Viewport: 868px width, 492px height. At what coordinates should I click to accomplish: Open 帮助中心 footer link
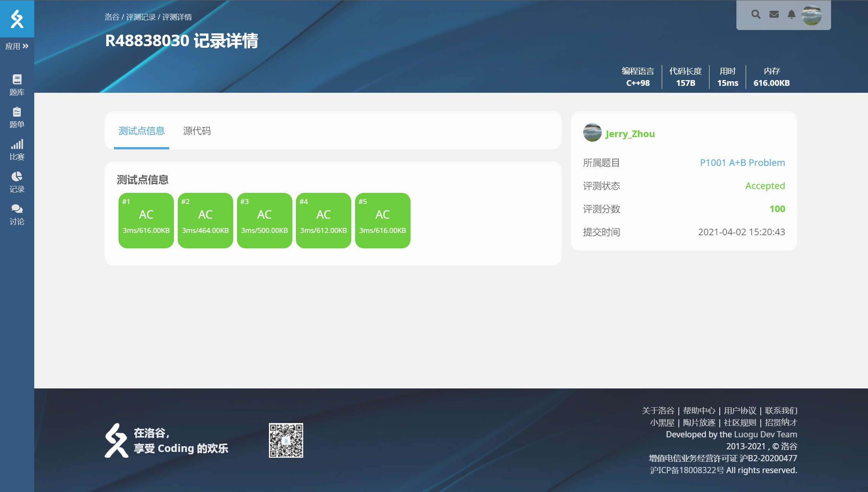699,410
